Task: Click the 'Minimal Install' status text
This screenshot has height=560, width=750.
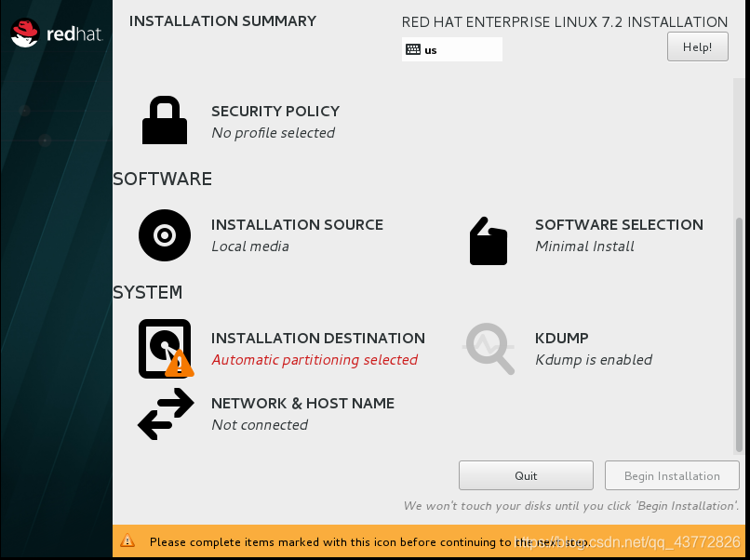Action: click(584, 247)
